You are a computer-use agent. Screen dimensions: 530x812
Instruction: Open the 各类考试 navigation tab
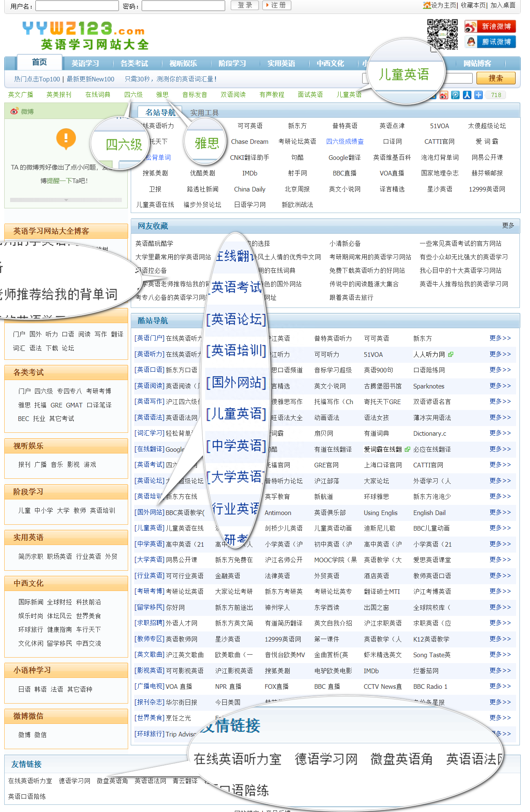[134, 63]
